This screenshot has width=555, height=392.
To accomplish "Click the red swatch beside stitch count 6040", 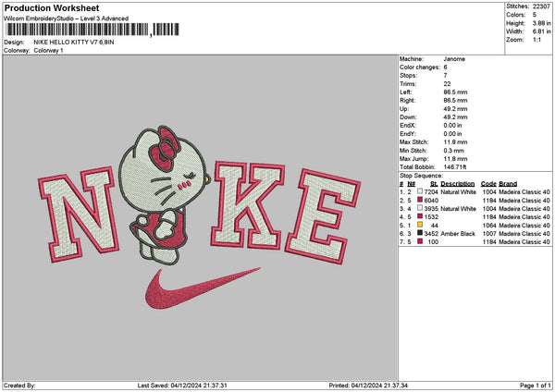I will (x=420, y=200).
